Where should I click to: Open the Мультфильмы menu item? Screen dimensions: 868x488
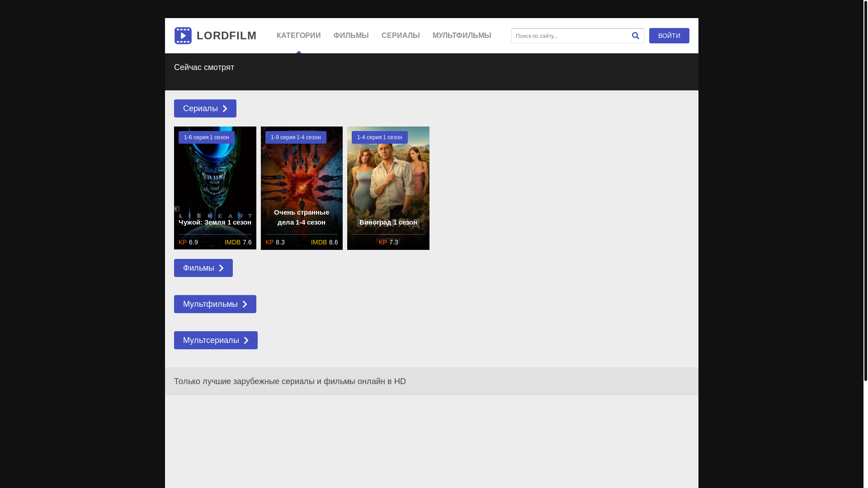click(x=462, y=36)
